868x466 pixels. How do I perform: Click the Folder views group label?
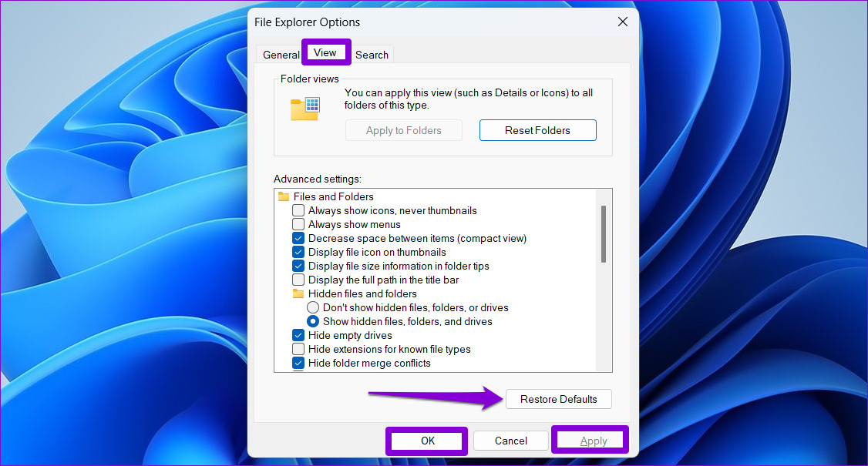click(309, 79)
